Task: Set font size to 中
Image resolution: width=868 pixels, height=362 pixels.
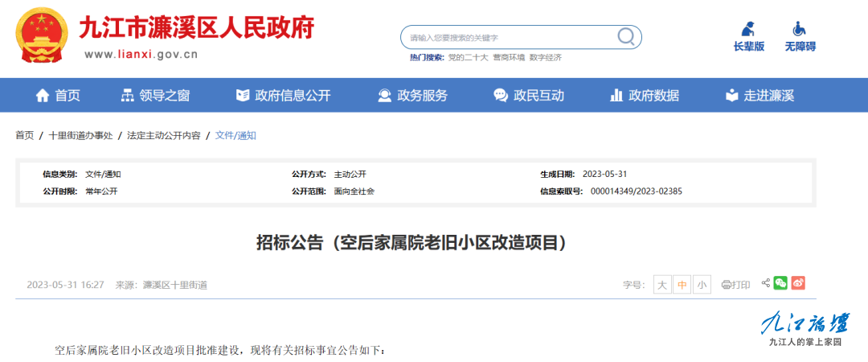Action: pyautogui.click(x=682, y=285)
